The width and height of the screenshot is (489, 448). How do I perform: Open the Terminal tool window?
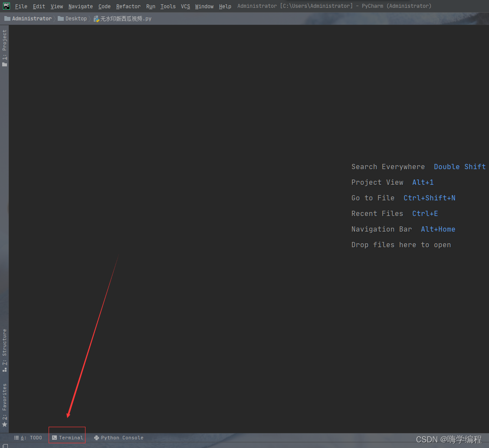[67, 438]
